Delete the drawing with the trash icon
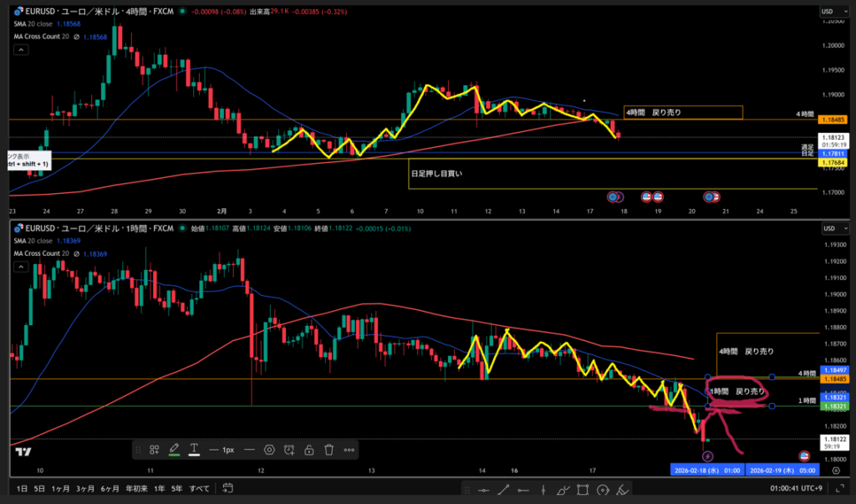Screen dimensions: 856x504 (x=329, y=450)
